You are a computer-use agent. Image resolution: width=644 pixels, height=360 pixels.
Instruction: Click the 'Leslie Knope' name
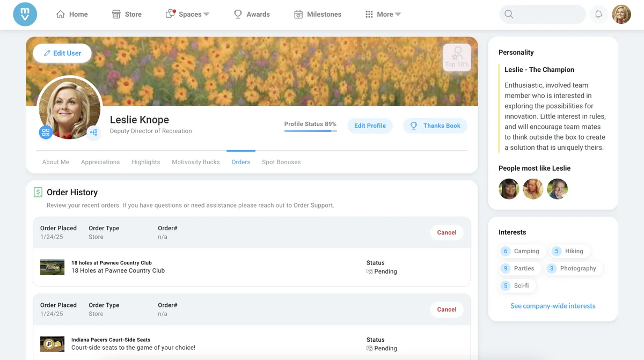tap(140, 120)
